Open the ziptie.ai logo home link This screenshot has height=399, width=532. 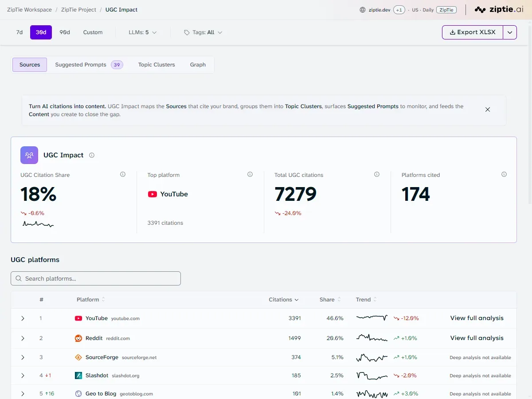[x=499, y=9]
